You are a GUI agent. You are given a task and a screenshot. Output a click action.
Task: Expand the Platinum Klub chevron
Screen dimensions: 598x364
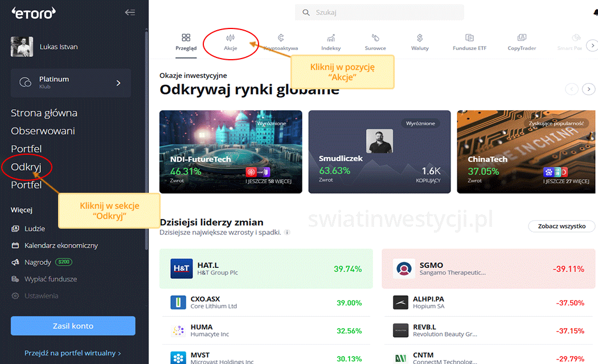coord(118,82)
